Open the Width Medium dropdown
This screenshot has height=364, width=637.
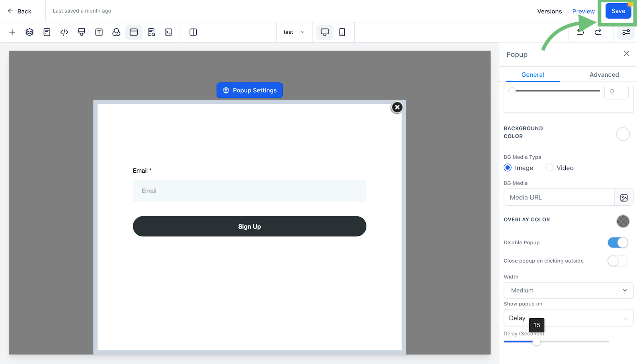(569, 290)
